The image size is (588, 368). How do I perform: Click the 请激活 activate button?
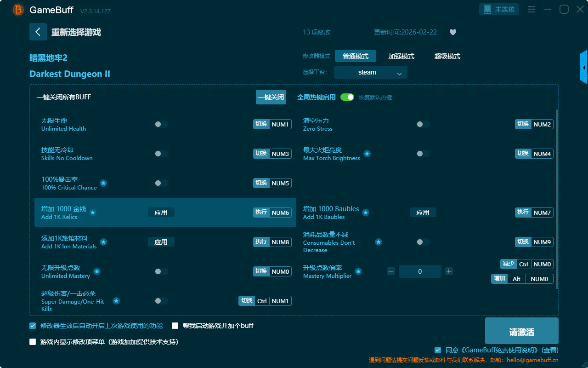pos(521,331)
